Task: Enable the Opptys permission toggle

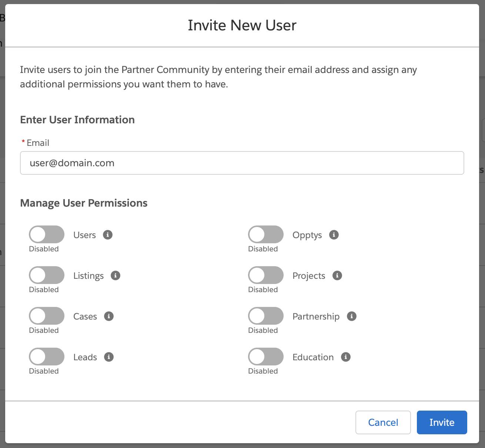Action: click(266, 234)
